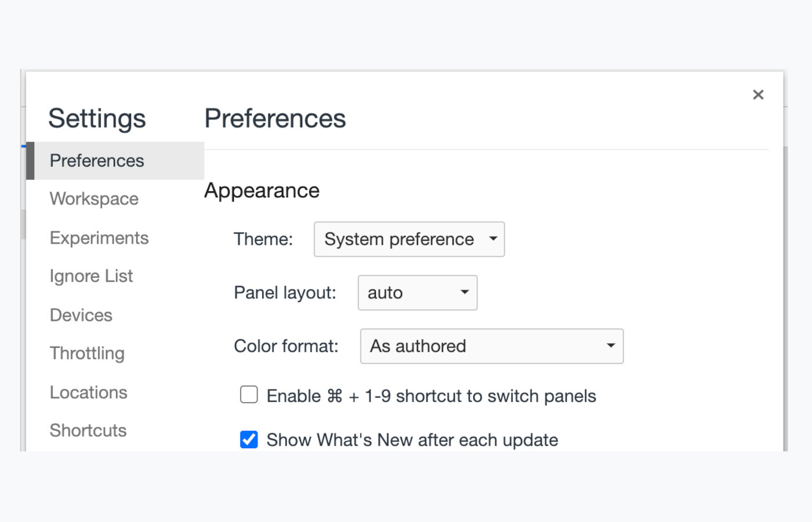Click the Panel layout: label
The height and width of the screenshot is (522, 812).
[285, 292]
